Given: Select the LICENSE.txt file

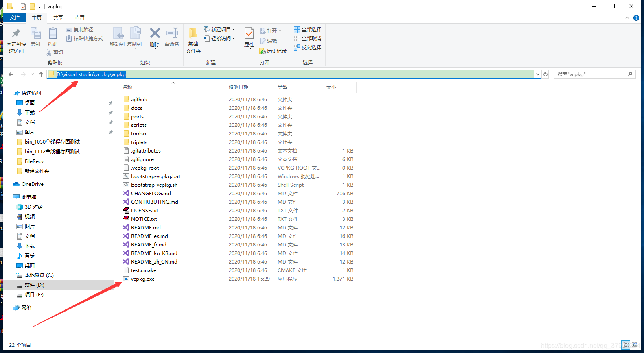Looking at the screenshot, I should (x=145, y=210).
